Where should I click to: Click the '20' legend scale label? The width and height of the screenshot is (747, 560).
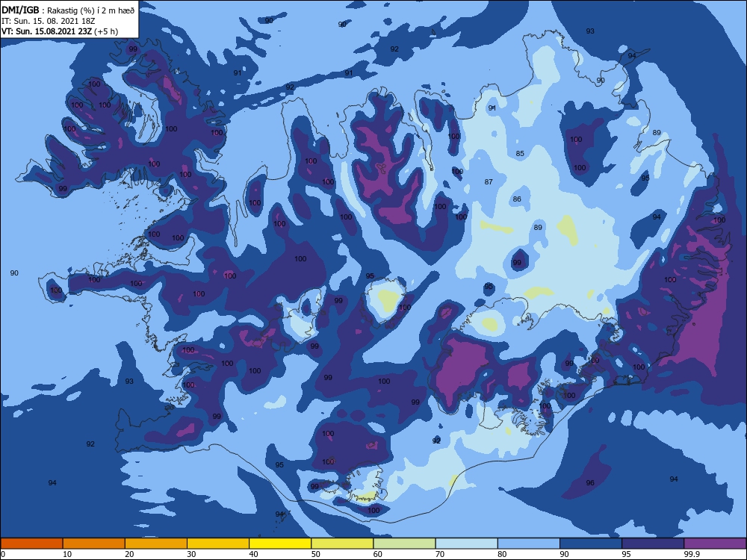129,554
